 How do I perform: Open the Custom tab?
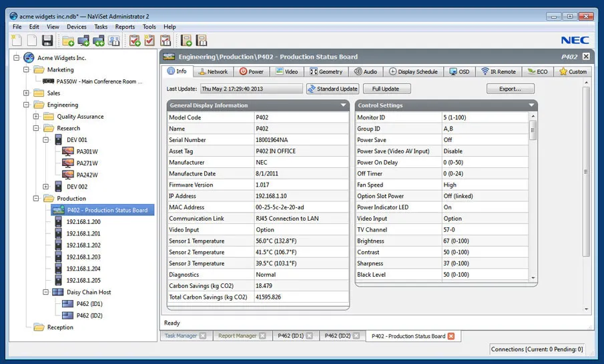coord(573,71)
